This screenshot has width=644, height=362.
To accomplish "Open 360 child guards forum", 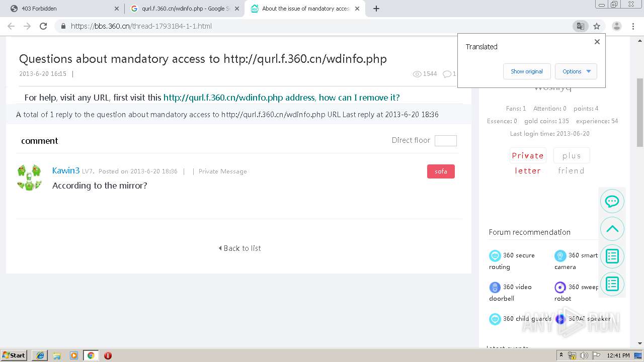I will point(520,319).
